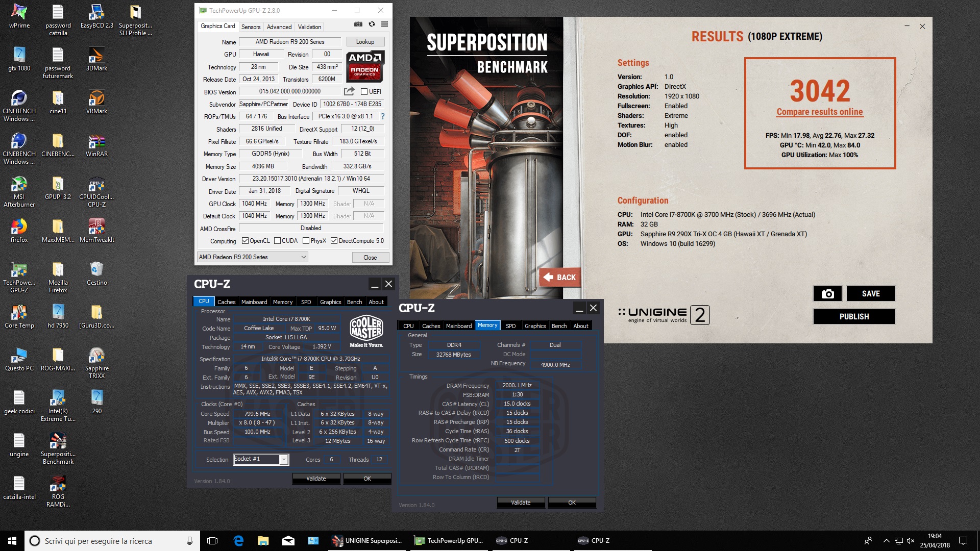The height and width of the screenshot is (551, 980).
Task: Click Lookup button in GPU-Z
Action: pos(365,42)
